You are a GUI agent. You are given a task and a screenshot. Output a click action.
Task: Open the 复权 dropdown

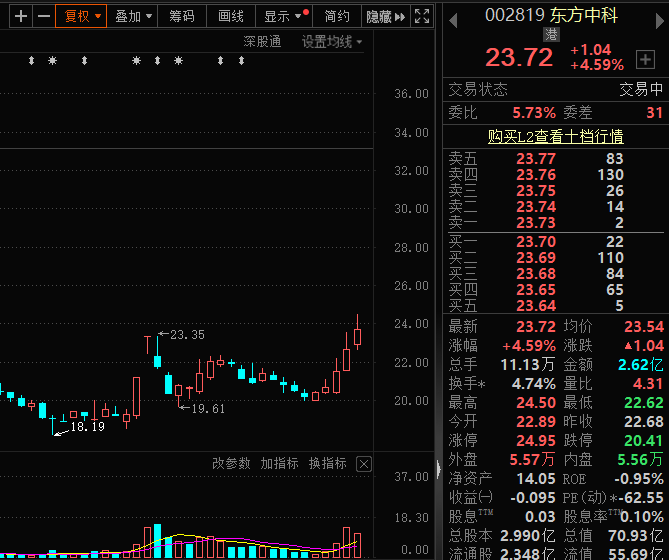pyautogui.click(x=83, y=16)
